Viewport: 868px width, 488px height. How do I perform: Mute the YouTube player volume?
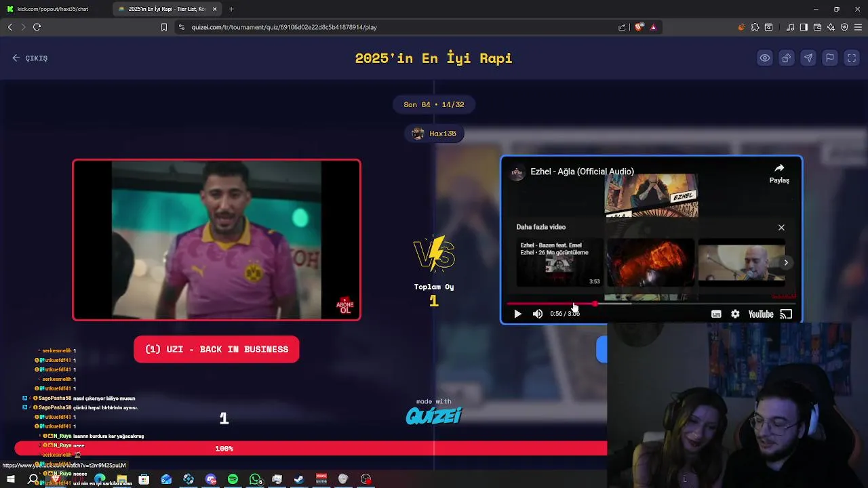click(x=538, y=314)
